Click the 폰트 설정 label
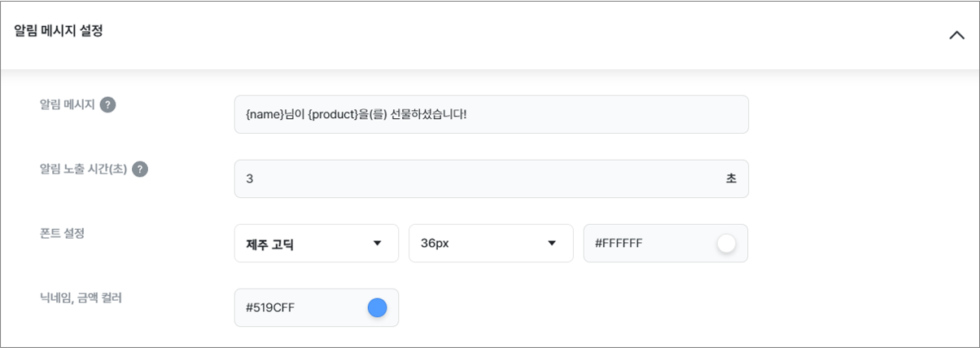Viewport: 980px width, 348px height. tap(62, 233)
